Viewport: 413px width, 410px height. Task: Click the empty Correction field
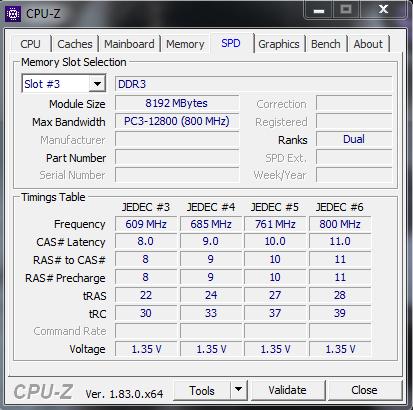(x=354, y=103)
